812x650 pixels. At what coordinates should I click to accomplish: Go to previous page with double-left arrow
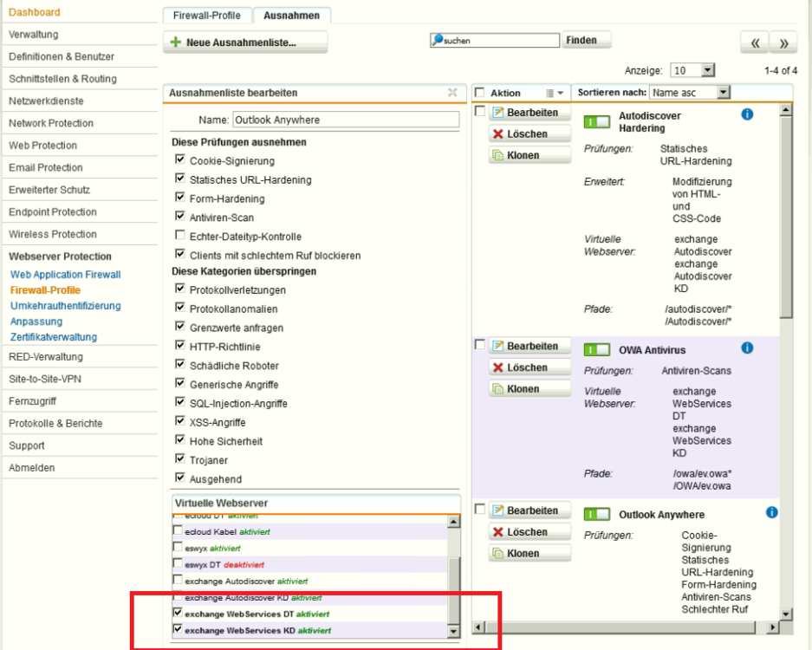(754, 42)
